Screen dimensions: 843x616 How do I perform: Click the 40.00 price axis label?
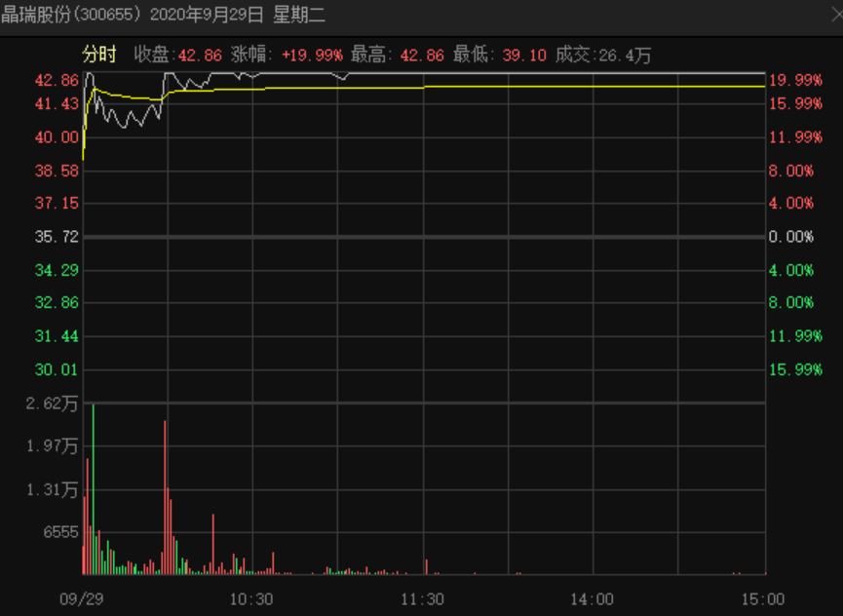(57, 137)
